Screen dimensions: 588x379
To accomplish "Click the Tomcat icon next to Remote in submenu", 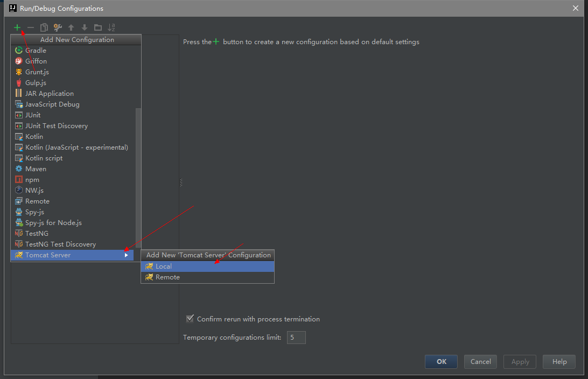I will pos(149,277).
